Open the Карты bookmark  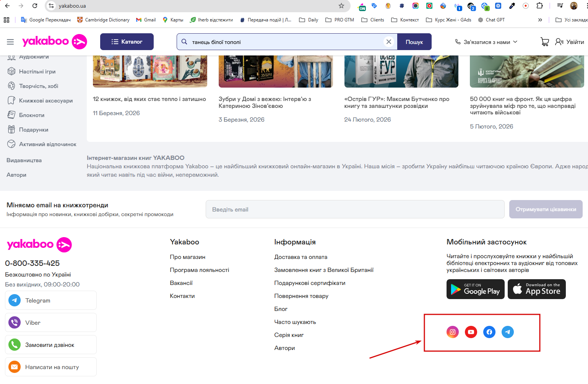[x=173, y=20]
